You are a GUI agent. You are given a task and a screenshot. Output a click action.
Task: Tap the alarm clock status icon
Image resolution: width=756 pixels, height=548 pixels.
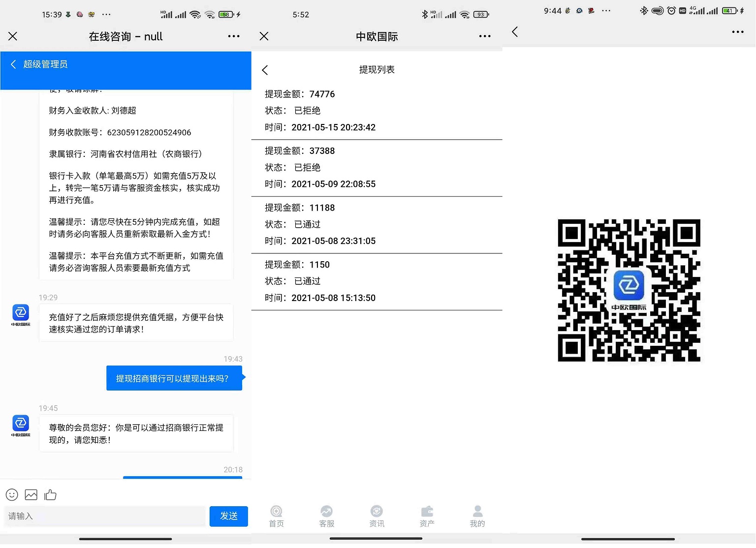click(x=671, y=10)
